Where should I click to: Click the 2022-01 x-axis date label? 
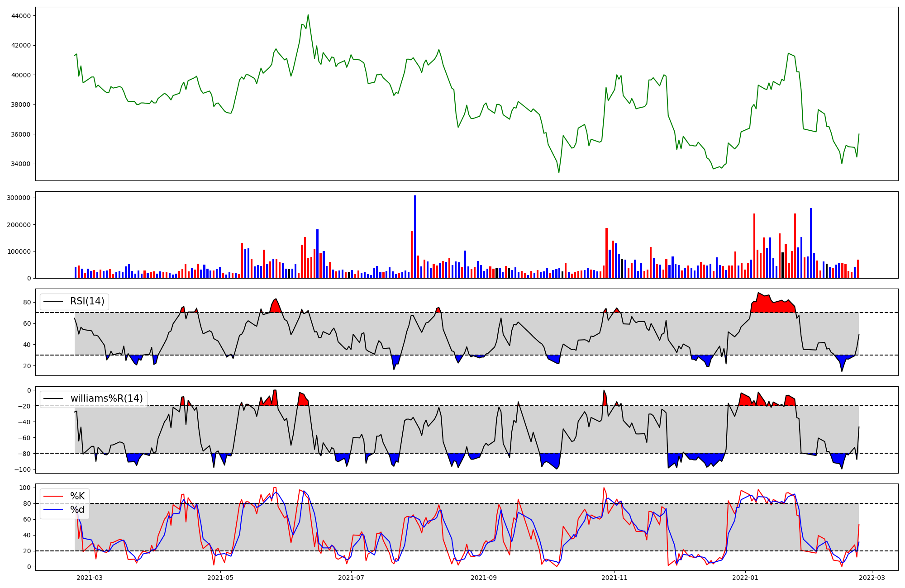745,578
